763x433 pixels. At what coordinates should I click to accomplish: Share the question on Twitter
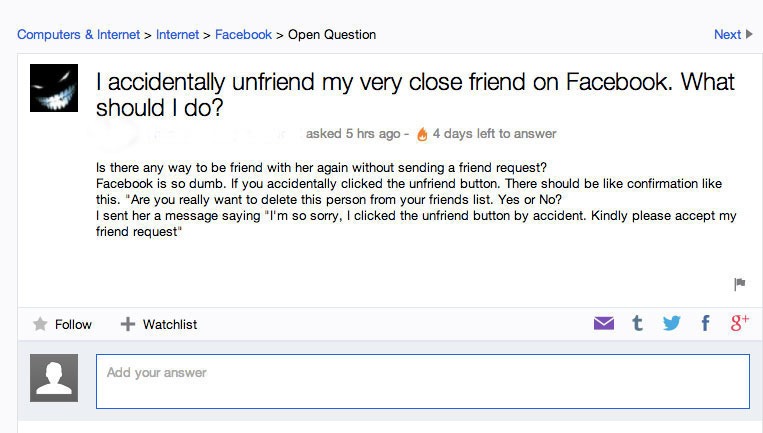[x=671, y=323]
